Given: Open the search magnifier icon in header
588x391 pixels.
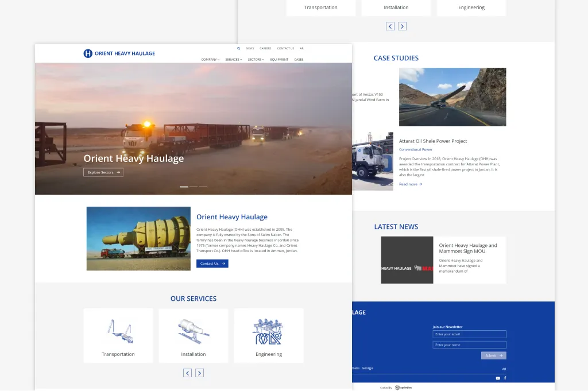Looking at the screenshot, I should tap(238, 48).
